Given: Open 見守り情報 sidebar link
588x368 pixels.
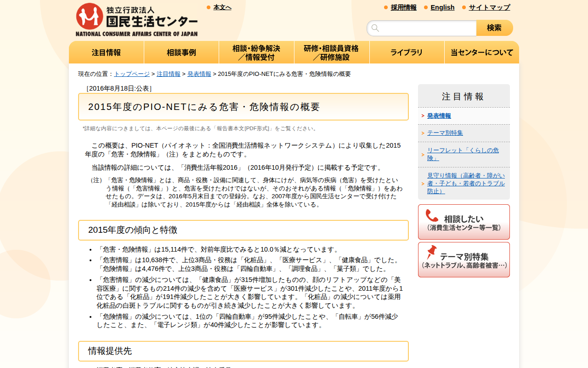Looking at the screenshot, I should tap(466, 183).
